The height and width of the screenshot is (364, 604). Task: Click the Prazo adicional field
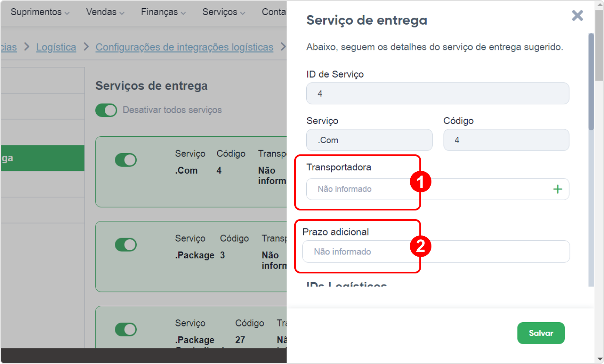tap(436, 251)
